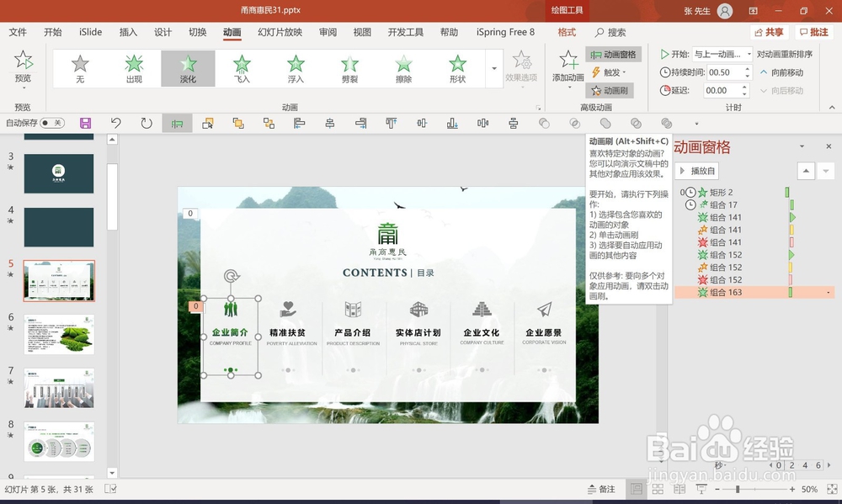Click the distribute vertically icon
842x504 pixels.
pyautogui.click(x=514, y=124)
